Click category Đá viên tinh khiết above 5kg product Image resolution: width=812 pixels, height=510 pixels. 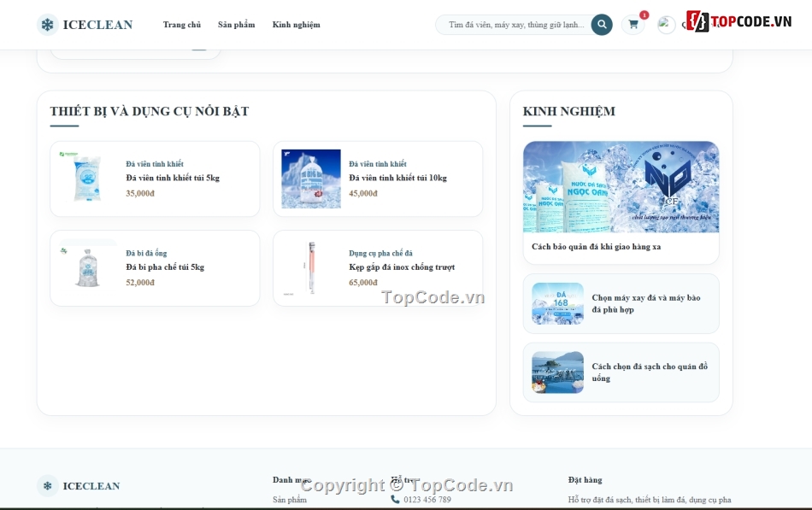pos(155,164)
